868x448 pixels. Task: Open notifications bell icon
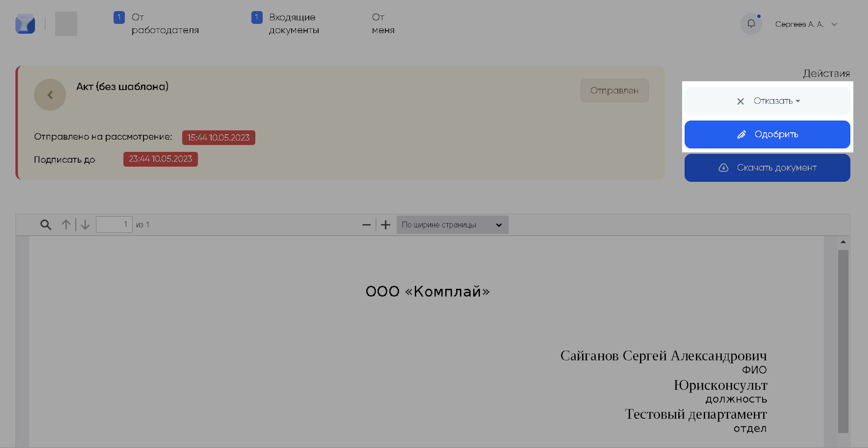pos(751,24)
